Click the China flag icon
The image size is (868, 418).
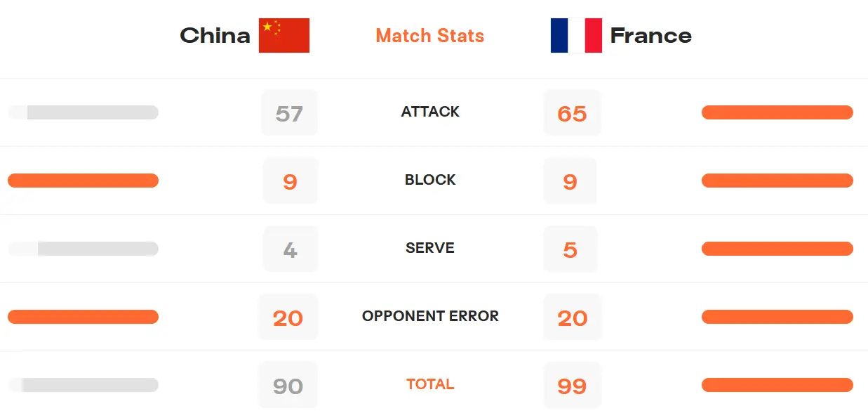pyautogui.click(x=283, y=36)
